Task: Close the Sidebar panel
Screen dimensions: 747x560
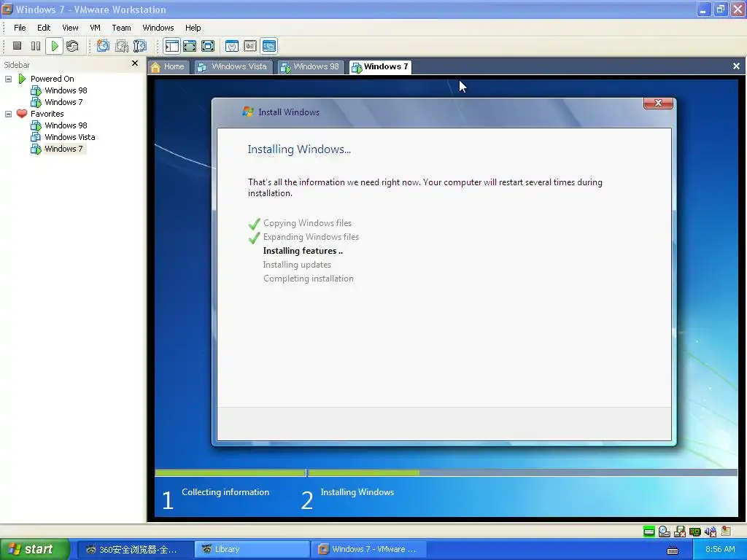Action: (135, 63)
